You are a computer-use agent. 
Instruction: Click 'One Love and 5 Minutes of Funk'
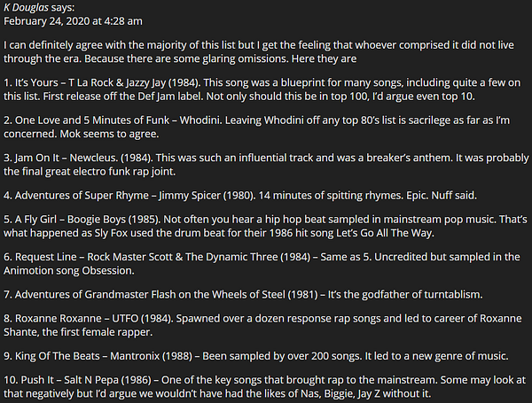(x=92, y=120)
